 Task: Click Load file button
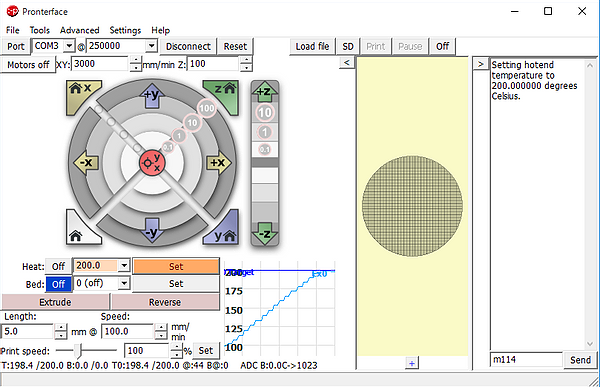click(312, 46)
